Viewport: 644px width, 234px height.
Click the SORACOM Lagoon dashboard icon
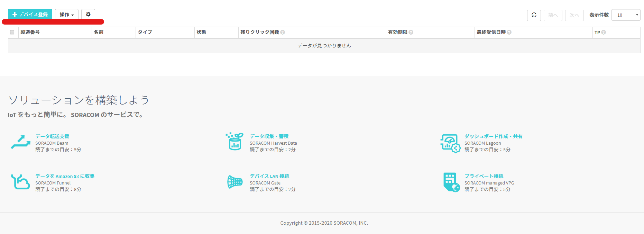(x=450, y=144)
